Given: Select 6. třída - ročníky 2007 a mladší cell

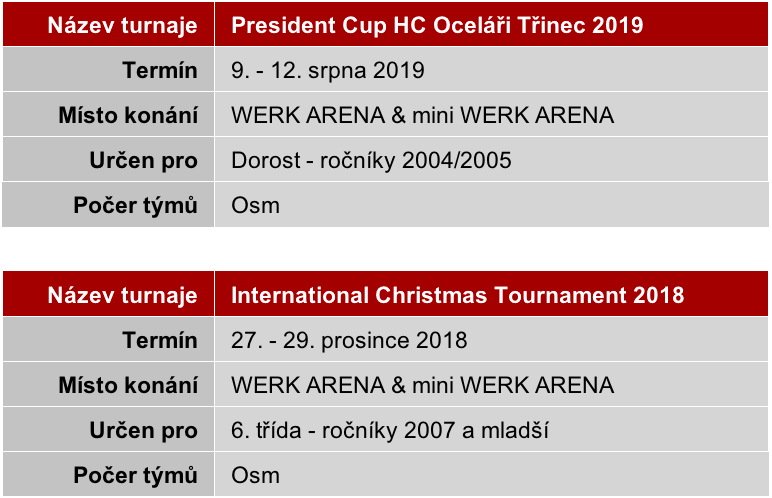Looking at the screenshot, I should 390,431.
